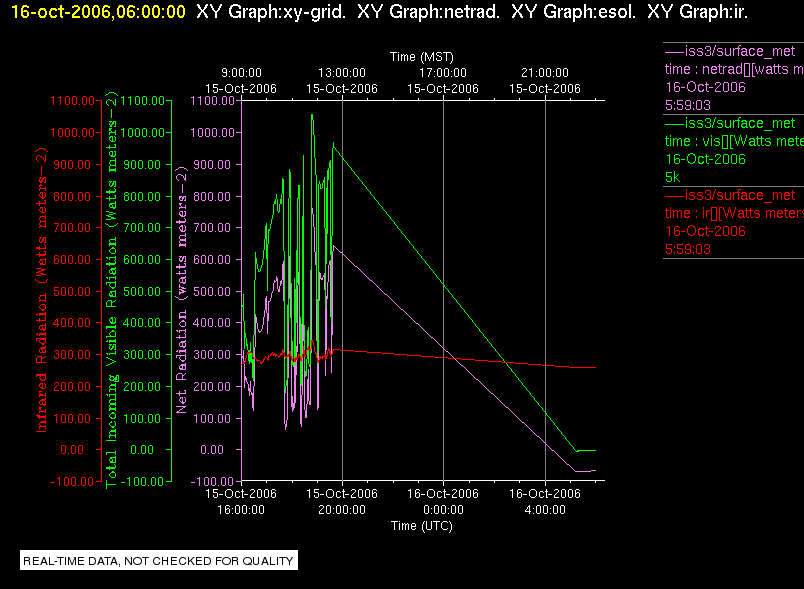Click the pink legend 5:59:03 timestamp
804x589 pixels.
(688, 105)
